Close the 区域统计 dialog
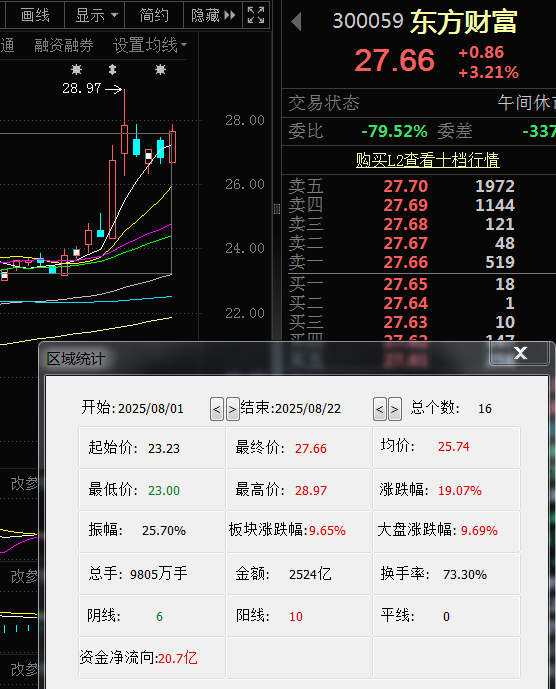 tap(520, 353)
